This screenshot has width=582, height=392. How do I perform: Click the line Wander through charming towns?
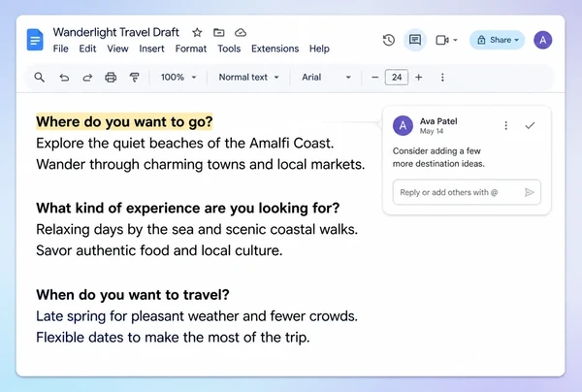pos(201,164)
